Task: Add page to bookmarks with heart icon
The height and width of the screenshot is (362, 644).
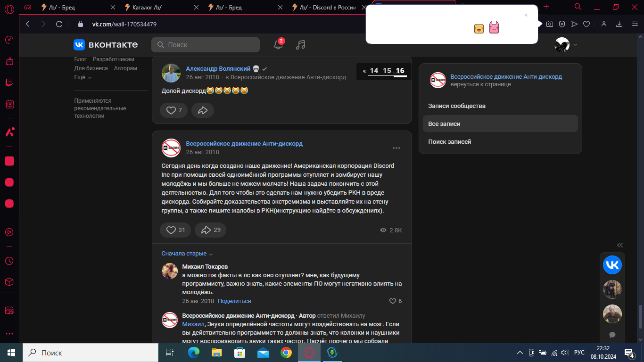Action: [586, 24]
